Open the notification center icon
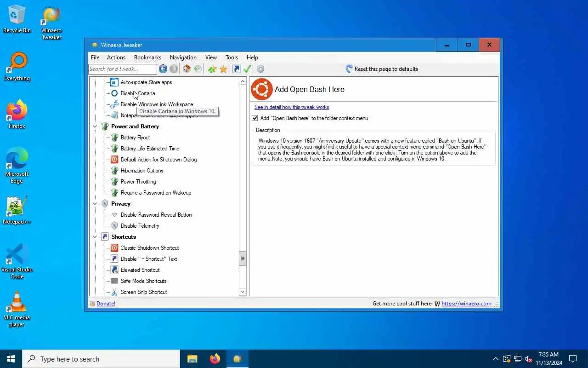Image resolution: width=588 pixels, height=368 pixels. point(573,359)
